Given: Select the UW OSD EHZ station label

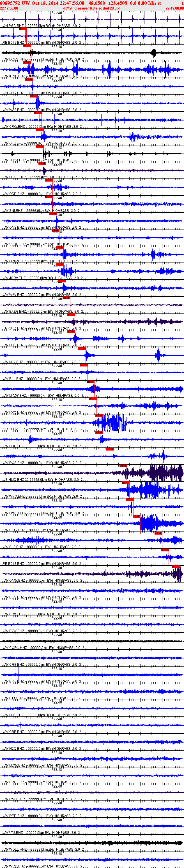Looking at the screenshot, I should 42,194.
